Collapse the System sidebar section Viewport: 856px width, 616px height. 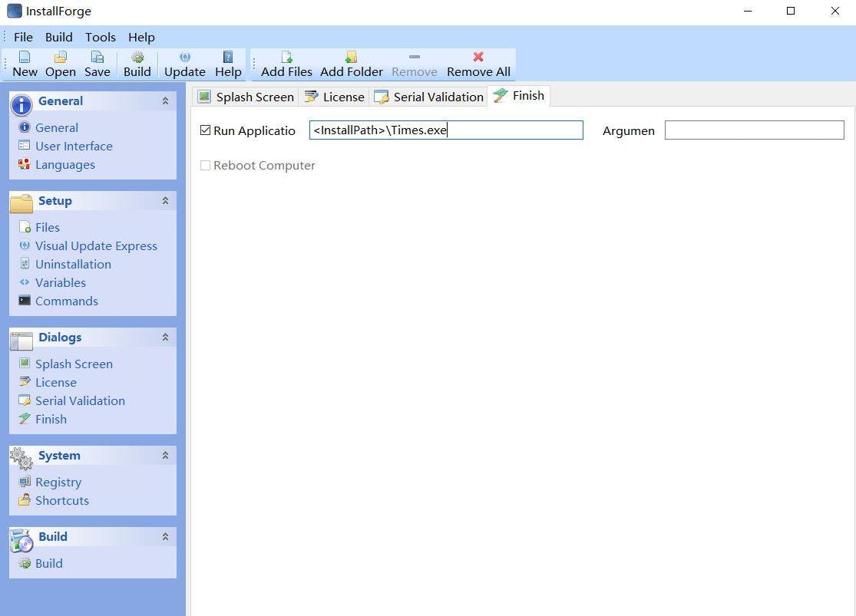tap(165, 455)
